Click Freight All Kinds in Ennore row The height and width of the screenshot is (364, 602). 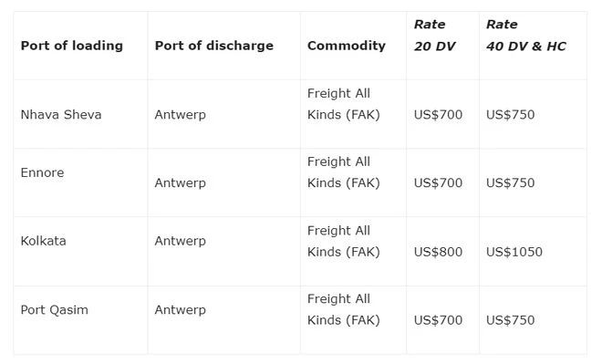pos(344,172)
